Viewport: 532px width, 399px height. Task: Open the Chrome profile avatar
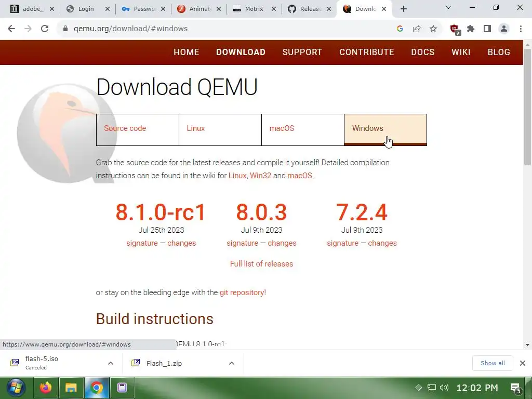[504, 29]
